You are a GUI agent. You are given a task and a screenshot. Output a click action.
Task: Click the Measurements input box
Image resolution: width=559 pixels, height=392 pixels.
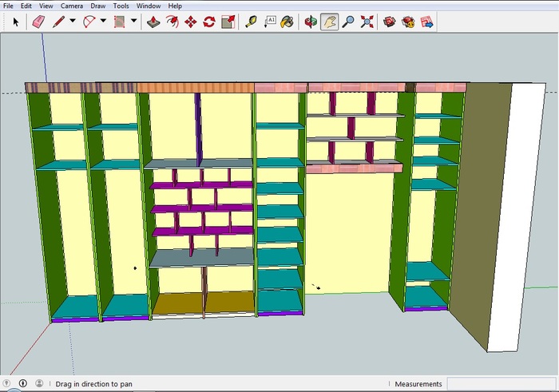pyautogui.click(x=501, y=384)
